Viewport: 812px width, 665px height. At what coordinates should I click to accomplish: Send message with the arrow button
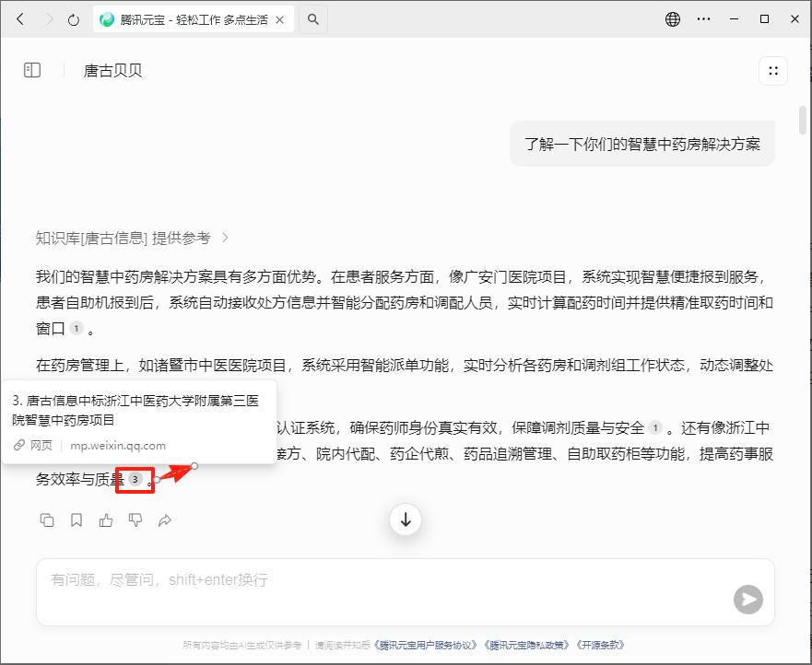click(x=748, y=600)
